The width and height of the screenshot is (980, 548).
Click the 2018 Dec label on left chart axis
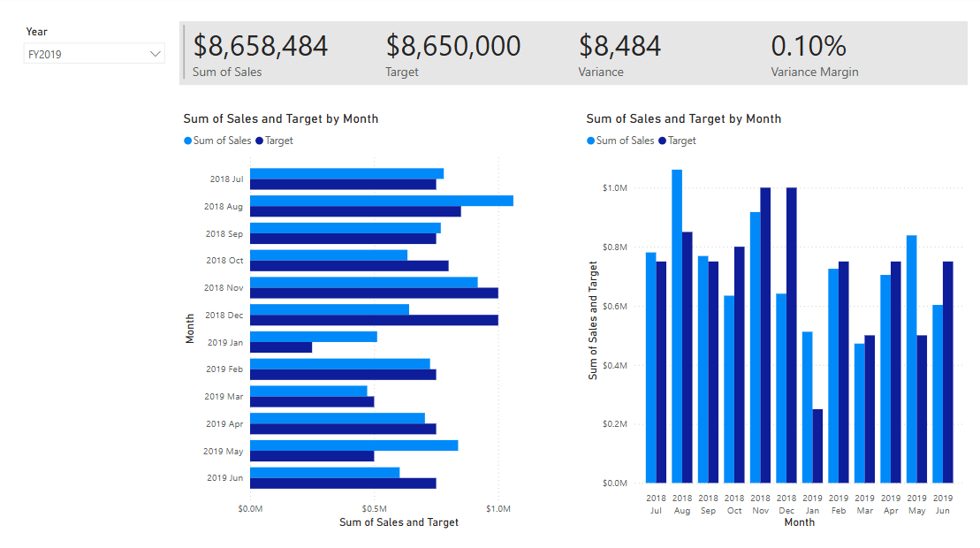click(224, 315)
